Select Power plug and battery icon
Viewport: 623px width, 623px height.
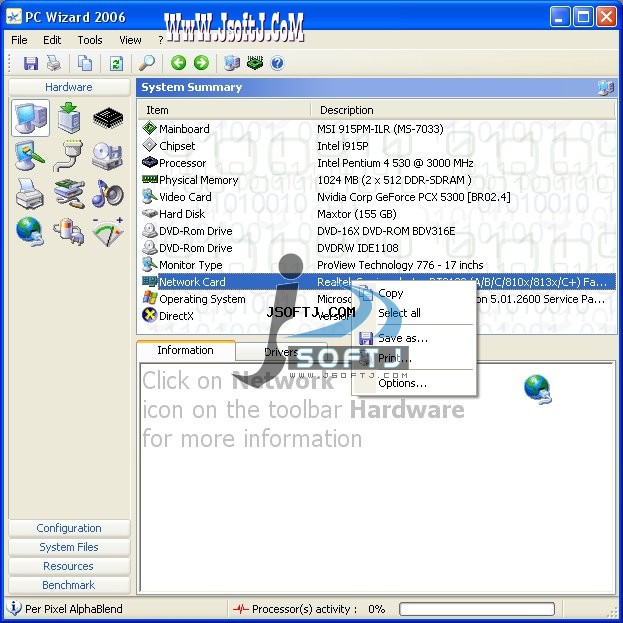(68, 232)
